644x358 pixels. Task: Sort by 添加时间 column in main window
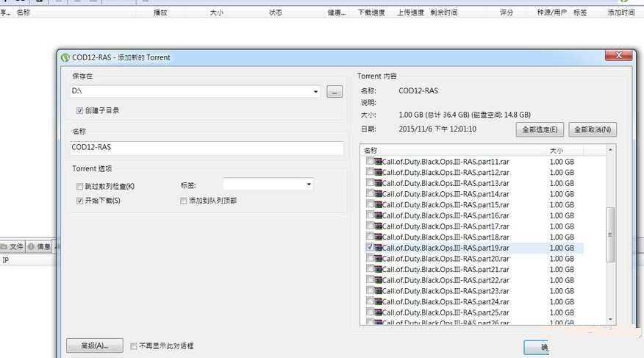coord(621,12)
